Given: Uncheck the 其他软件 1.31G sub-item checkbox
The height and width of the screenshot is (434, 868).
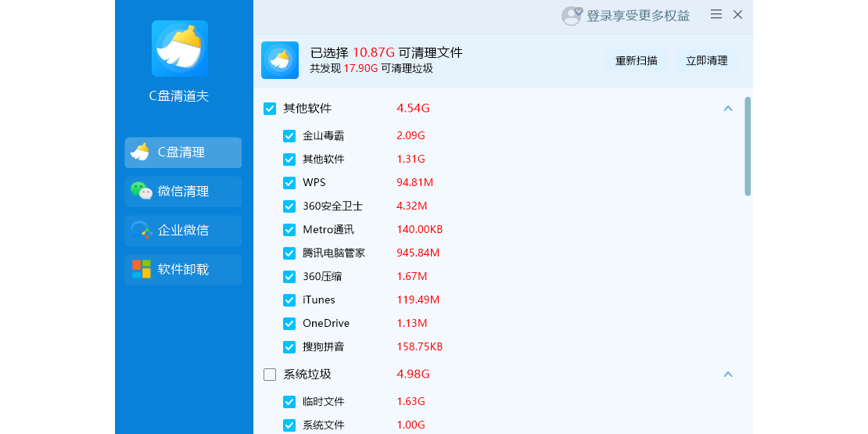Looking at the screenshot, I should click(x=289, y=160).
